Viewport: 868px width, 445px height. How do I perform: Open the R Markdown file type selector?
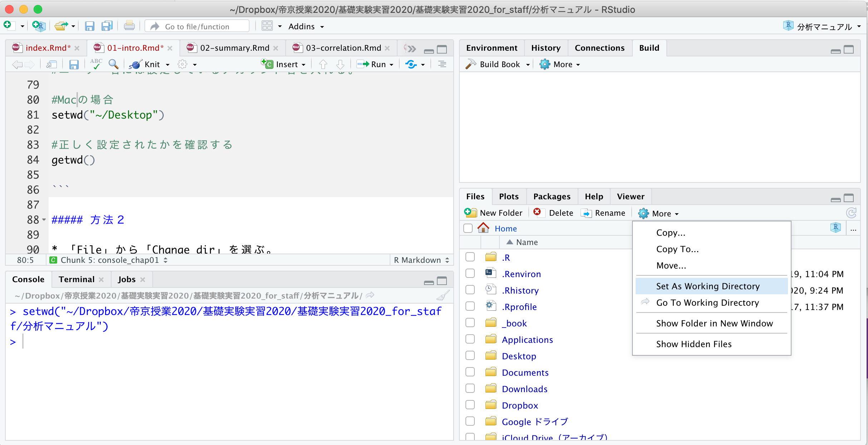pos(421,260)
